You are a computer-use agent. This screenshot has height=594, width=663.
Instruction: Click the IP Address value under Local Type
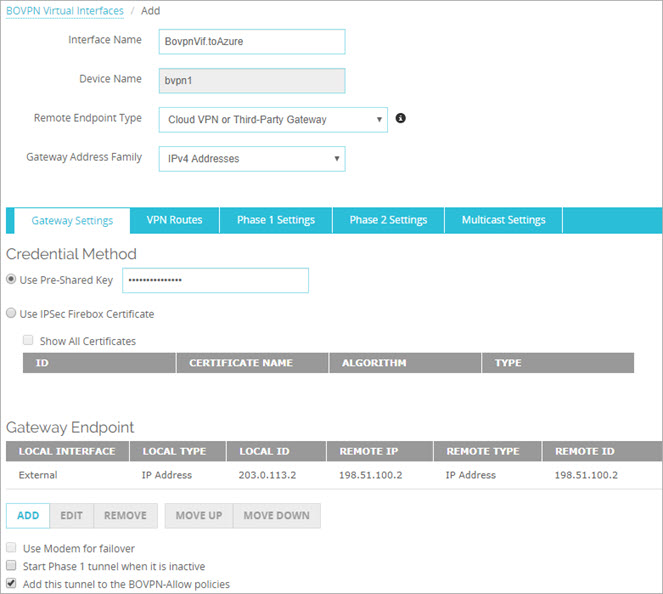[x=167, y=475]
